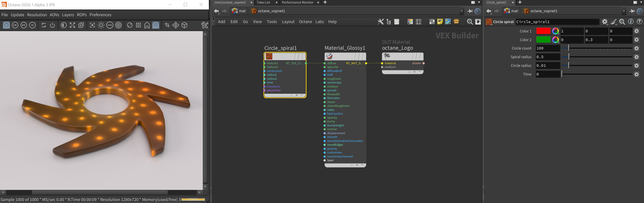Toggle the pin button beside network path
Screen dimensions: 644x203
tap(470, 11)
